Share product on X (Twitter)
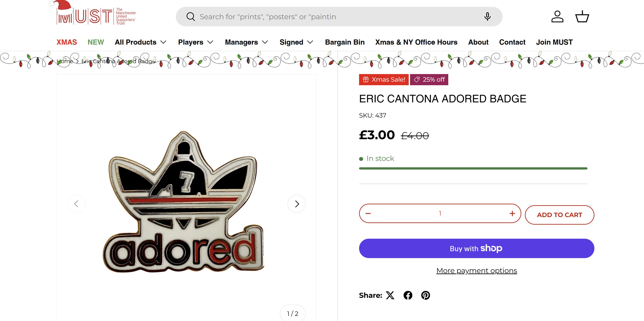This screenshot has width=644, height=321. [390, 295]
